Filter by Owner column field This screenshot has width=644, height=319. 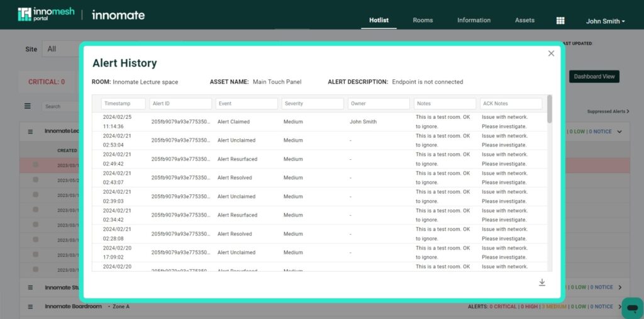point(379,104)
